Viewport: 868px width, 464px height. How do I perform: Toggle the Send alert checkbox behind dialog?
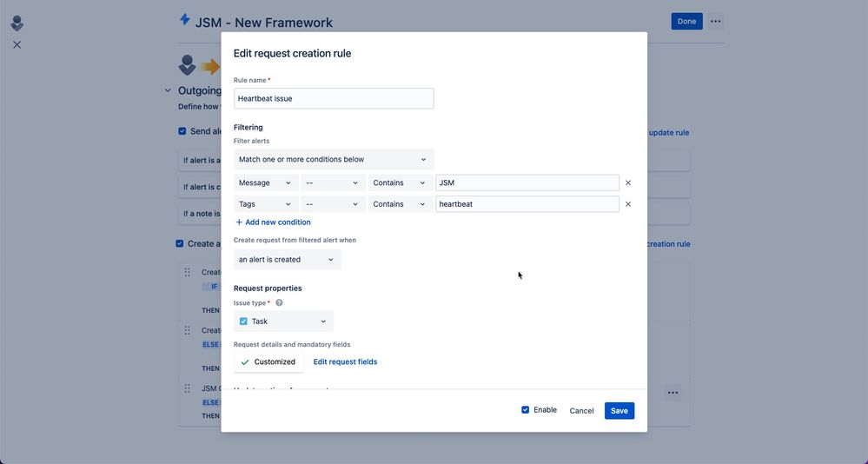(182, 131)
